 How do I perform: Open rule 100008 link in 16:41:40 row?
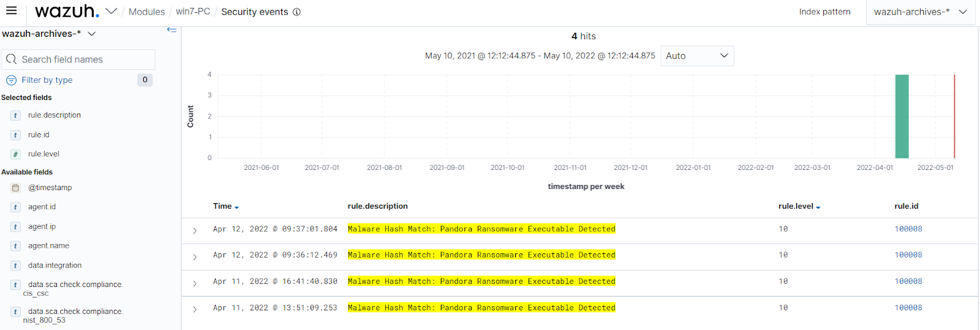click(908, 281)
